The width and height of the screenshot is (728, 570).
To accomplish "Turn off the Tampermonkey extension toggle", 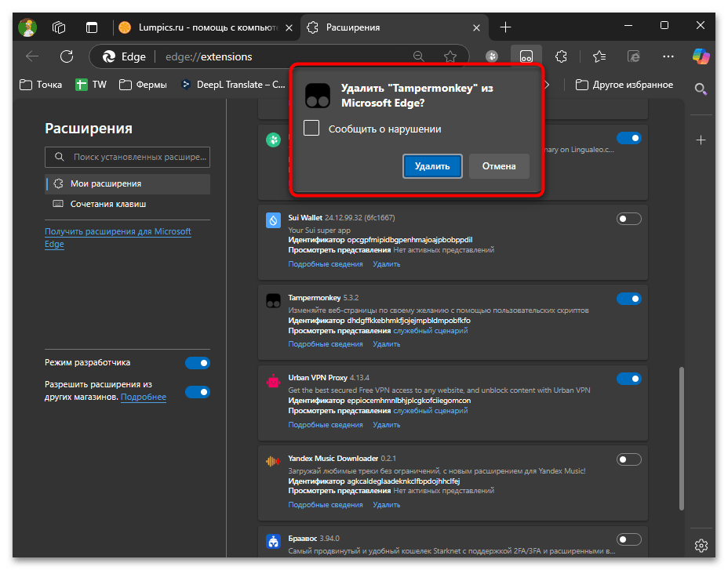I will click(628, 299).
